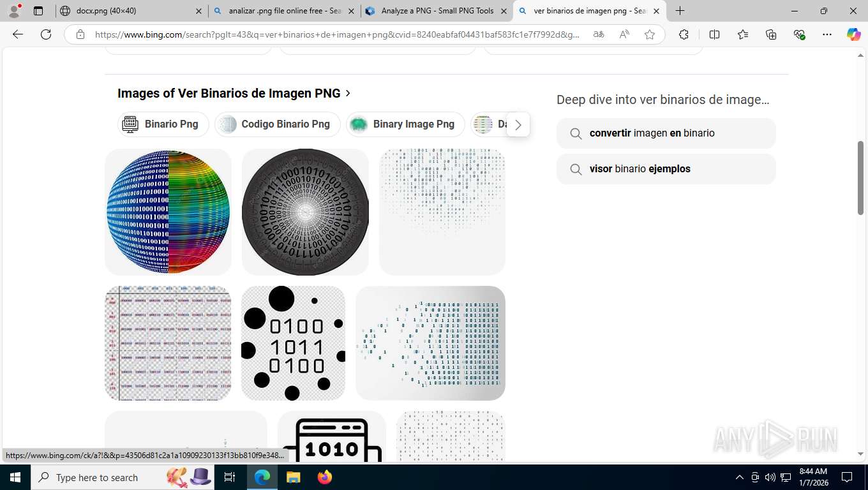Select the Binario Png filter chip
The width and height of the screenshot is (868, 490).
(163, 124)
